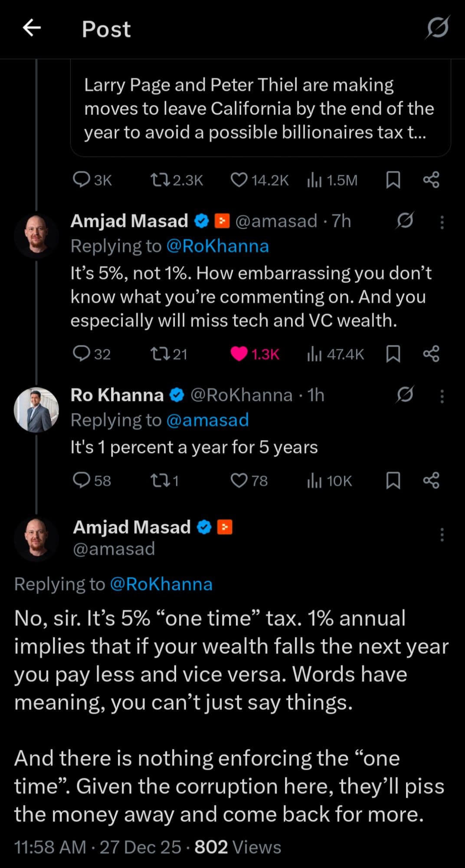
Task: Bookmark the post with 14.2K likes
Action: tap(393, 180)
